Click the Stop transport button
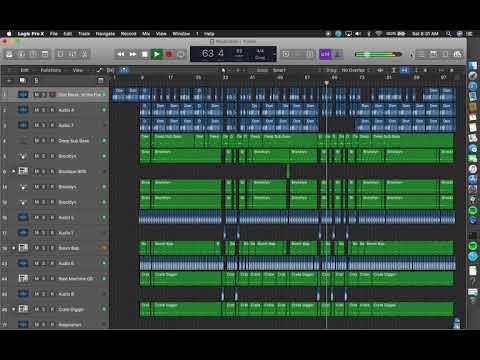Image resolution: width=480 pixels, height=360 pixels. pyautogui.click(x=145, y=54)
